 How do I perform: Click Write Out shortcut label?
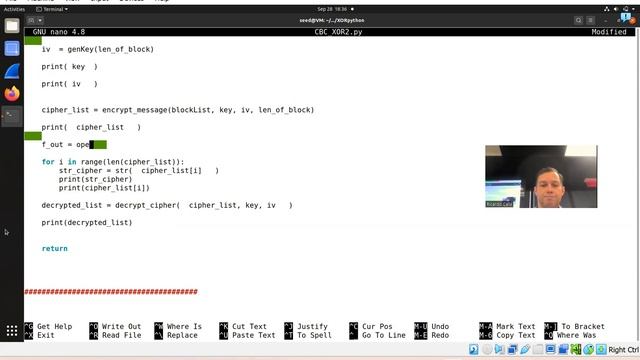[121, 327]
